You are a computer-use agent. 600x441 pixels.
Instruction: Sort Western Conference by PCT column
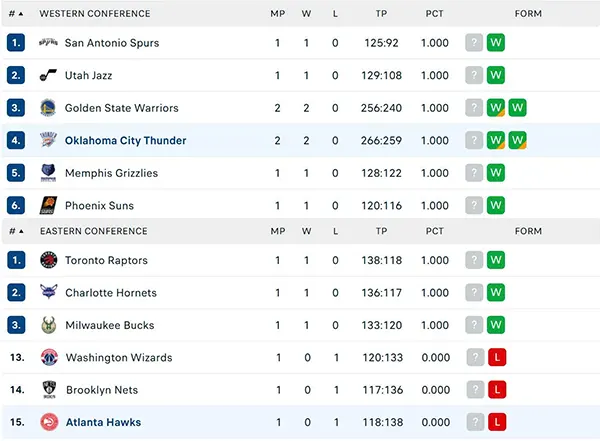point(434,14)
